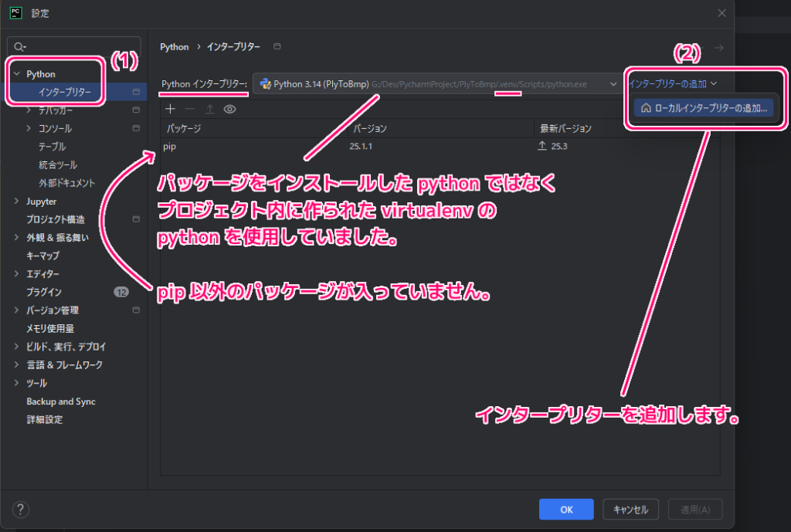This screenshot has height=532, width=791.
Task: Collapse the Python node in the settings tree
Action: click(16, 73)
